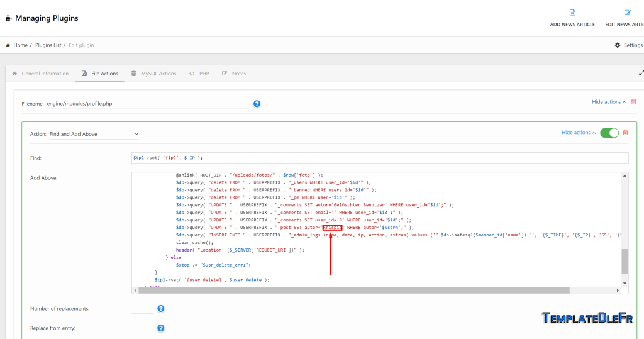644x339 pixels.
Task: Click the blue help icon beside Filename
Action: 257,104
